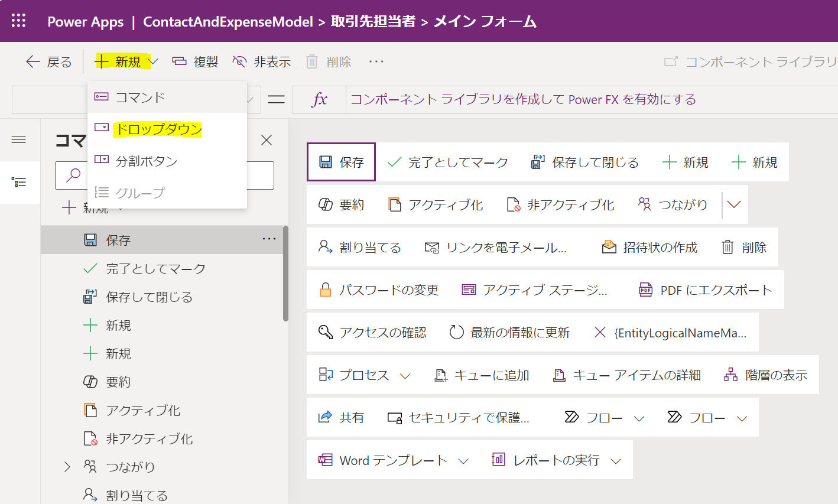838x504 pixels.
Task: Select アクティブ化 in the command list
Action: tap(162, 410)
